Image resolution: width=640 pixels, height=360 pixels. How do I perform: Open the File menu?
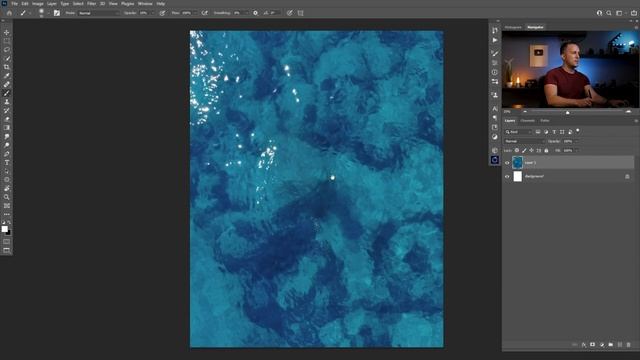pyautogui.click(x=14, y=4)
